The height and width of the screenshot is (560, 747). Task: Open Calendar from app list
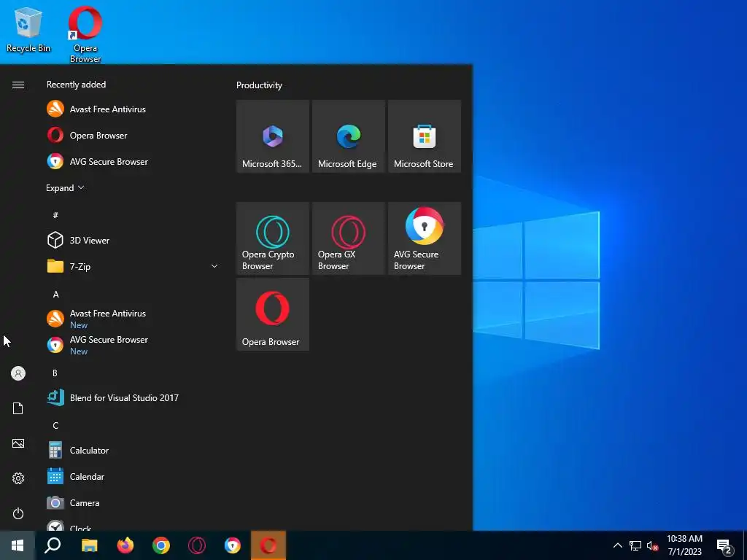pyautogui.click(x=133, y=476)
